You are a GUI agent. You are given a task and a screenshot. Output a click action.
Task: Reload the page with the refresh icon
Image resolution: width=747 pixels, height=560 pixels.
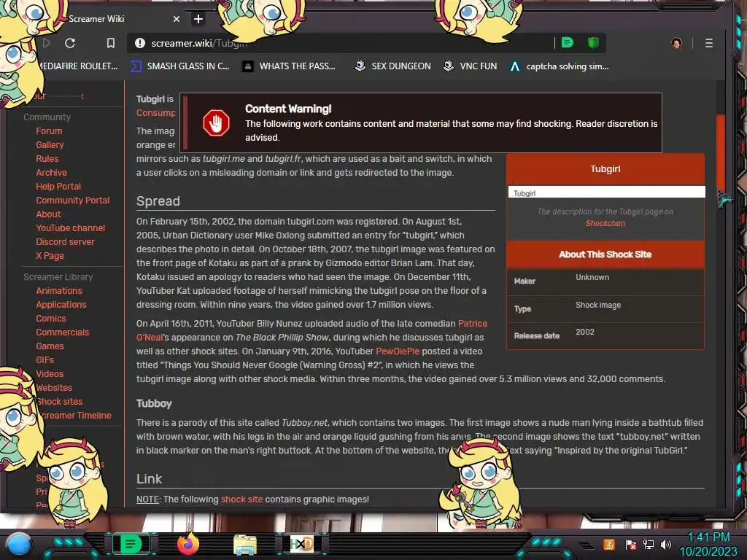coord(70,43)
